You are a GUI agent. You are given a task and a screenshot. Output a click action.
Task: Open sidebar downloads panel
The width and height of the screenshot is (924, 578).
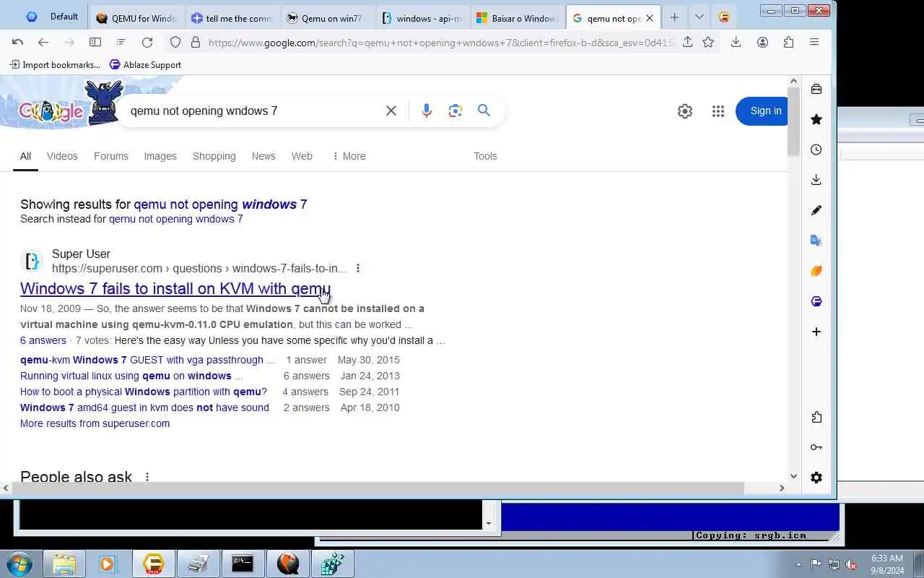(x=816, y=180)
